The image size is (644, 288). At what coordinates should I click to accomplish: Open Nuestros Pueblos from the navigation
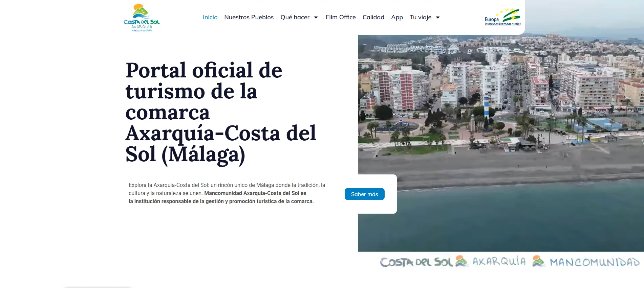point(249,17)
